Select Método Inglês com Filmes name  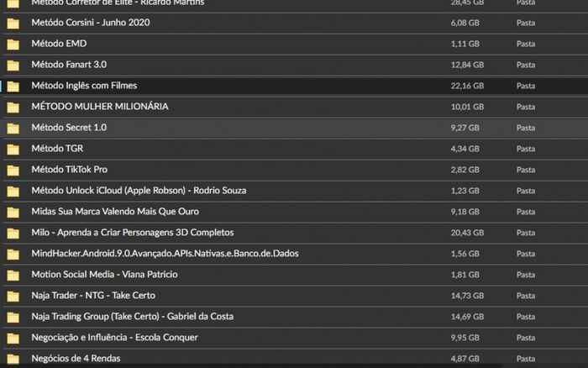(x=84, y=86)
